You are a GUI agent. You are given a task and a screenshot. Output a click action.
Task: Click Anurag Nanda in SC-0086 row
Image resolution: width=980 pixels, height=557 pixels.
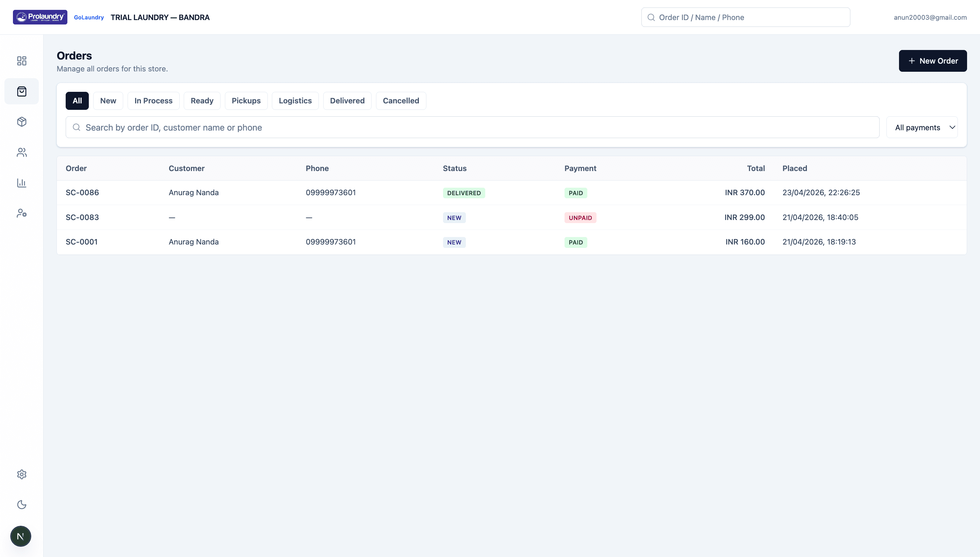click(194, 192)
